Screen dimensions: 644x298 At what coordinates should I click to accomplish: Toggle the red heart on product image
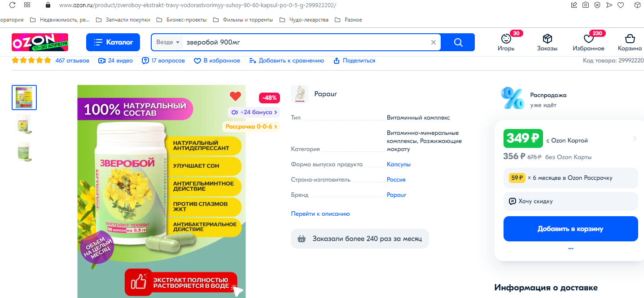click(235, 96)
